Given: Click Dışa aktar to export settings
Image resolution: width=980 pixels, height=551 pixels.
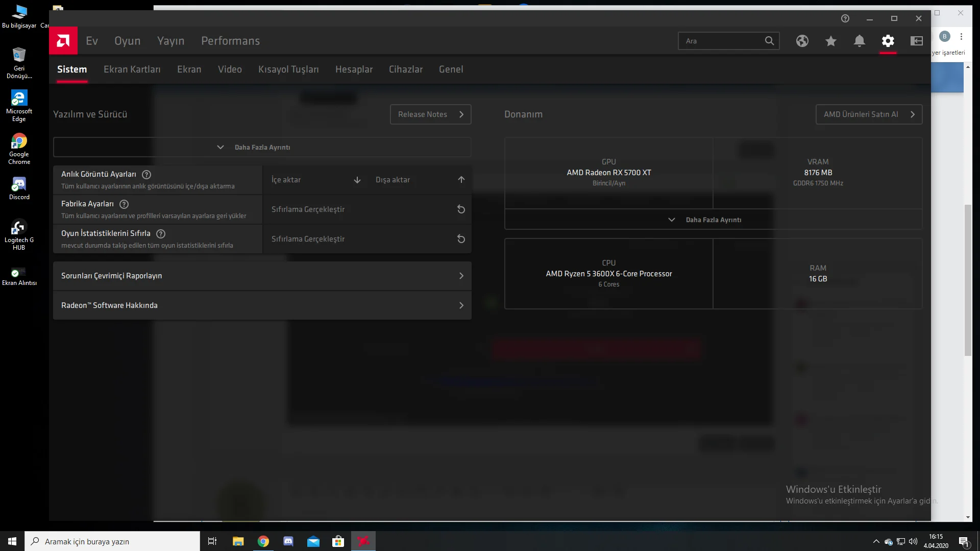Looking at the screenshot, I should (x=419, y=180).
